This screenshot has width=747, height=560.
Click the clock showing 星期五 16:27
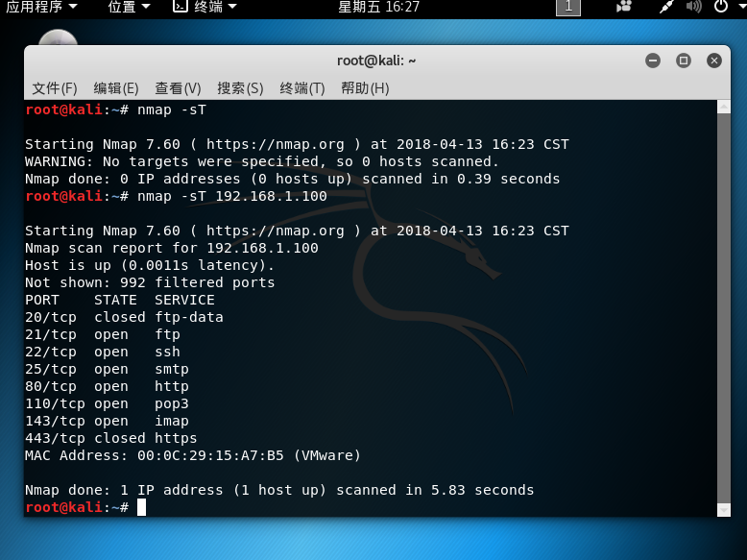(x=378, y=7)
